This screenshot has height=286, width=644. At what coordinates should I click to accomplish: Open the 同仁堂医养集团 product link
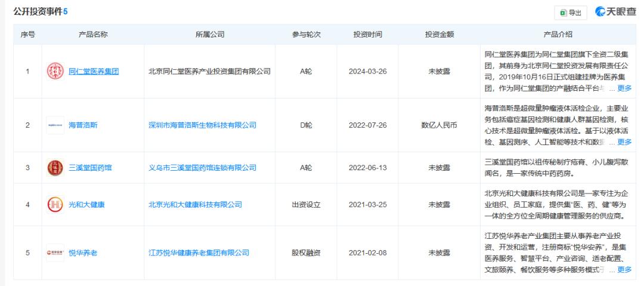click(94, 72)
